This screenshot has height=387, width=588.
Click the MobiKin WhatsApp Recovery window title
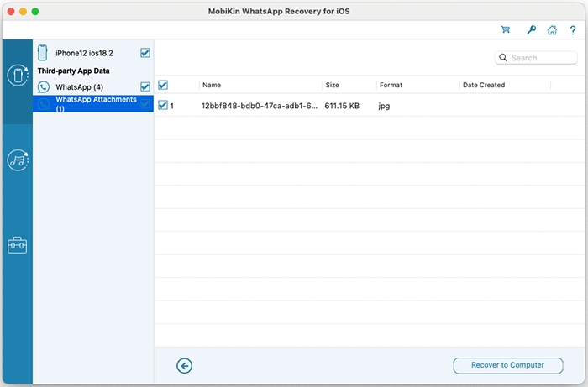pos(279,11)
